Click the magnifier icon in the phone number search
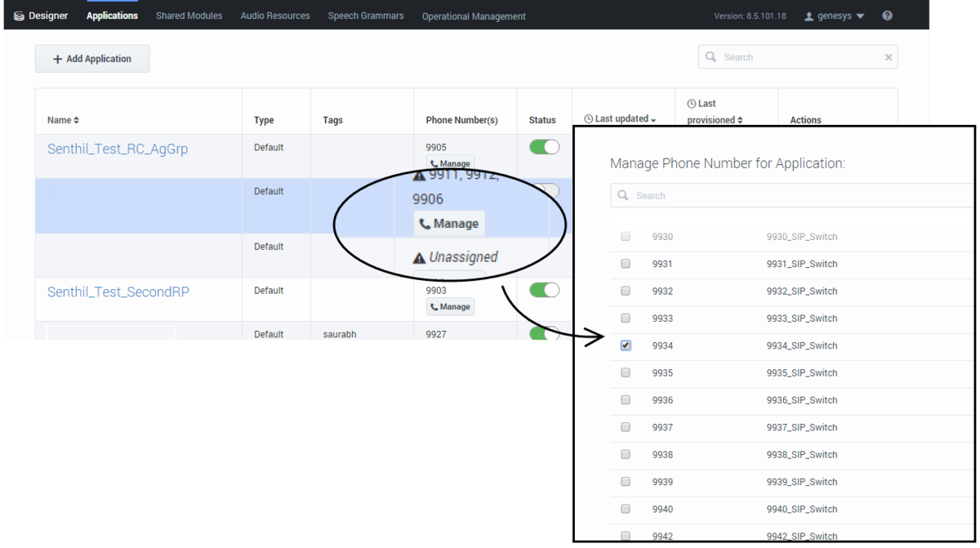 623,196
